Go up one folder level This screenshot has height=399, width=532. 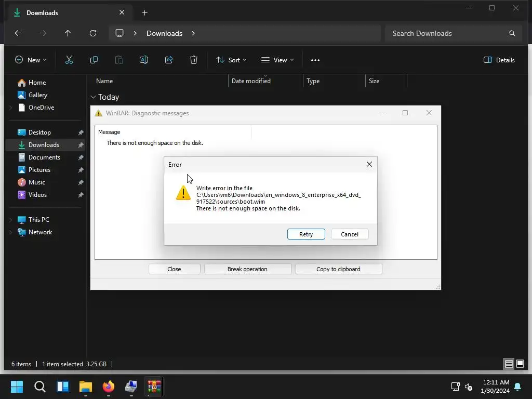tap(68, 33)
